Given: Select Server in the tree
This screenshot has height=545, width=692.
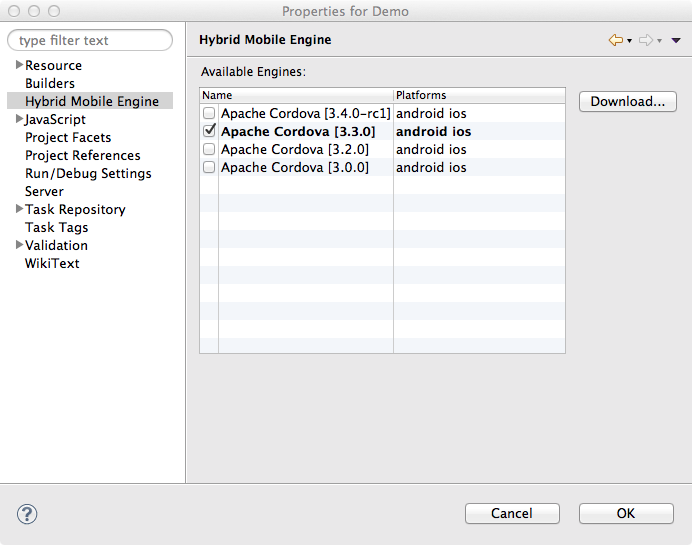Looking at the screenshot, I should click(x=44, y=192).
